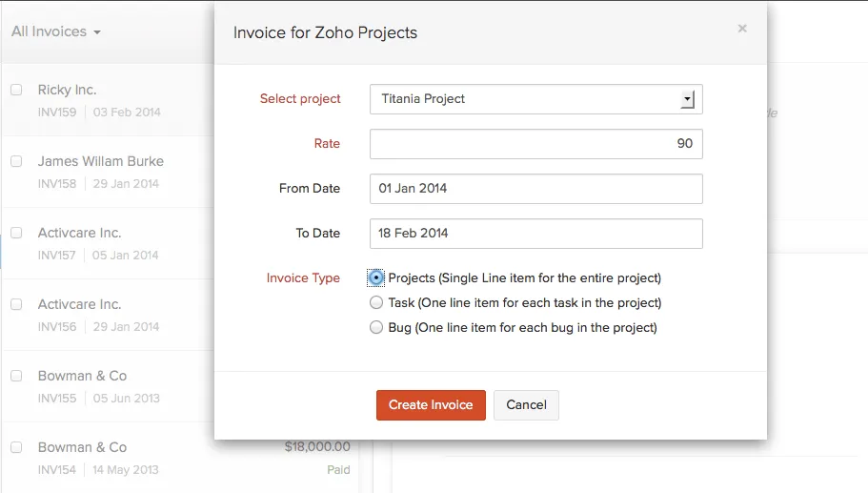
Task: Focus the From Date field
Action: pyautogui.click(x=535, y=189)
